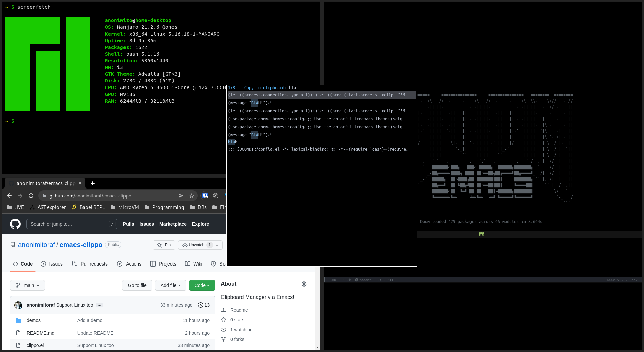Open the 'Add a demo' commit message
Viewport: 644px width, 352px height.
click(90, 320)
